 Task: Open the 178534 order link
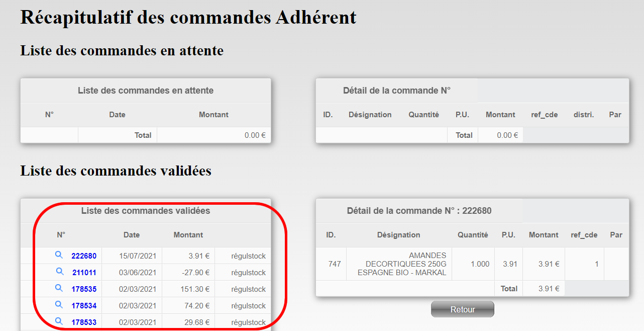tap(84, 306)
